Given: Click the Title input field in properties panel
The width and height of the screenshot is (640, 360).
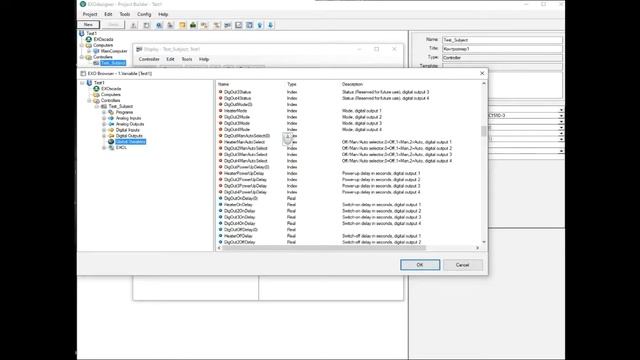Looking at the screenshot, I should point(502,49).
